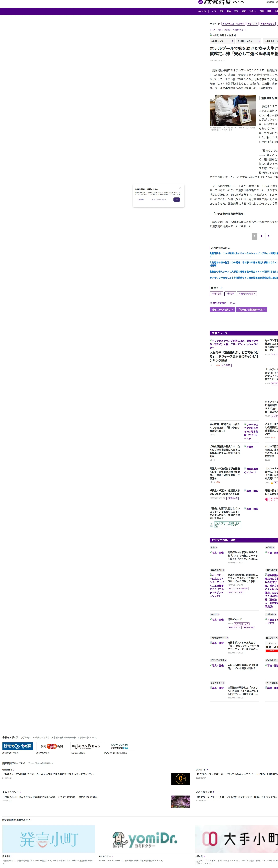The width and height of the screenshot is (278, 868).
Task: Open the 坂本花織 headline
Action: [225, 428]
